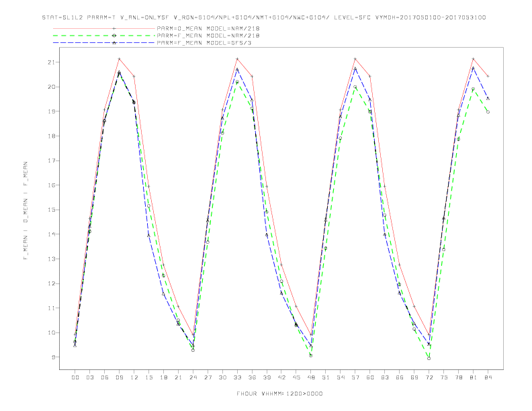The height and width of the screenshot is (411, 532).
Task: Click x-axis hour label 00
Action: 75,377
